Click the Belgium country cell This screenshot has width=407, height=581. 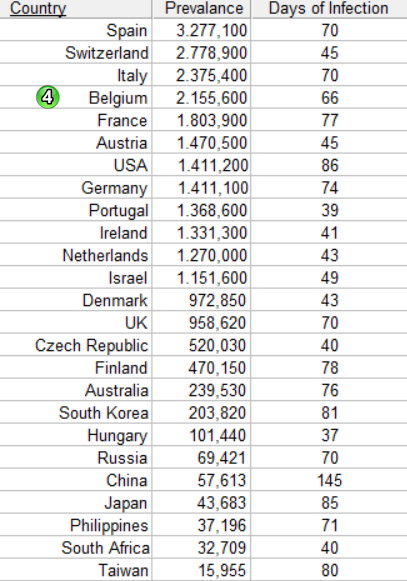coord(76,98)
